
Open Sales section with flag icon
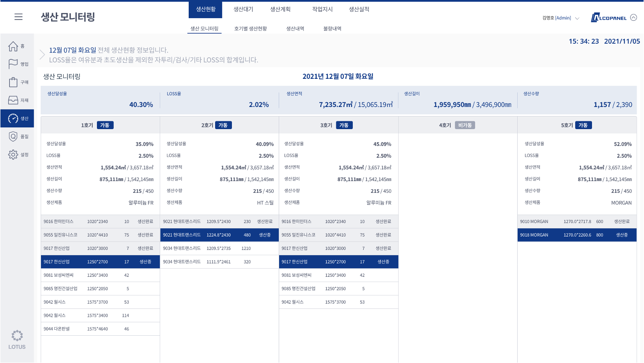[x=13, y=64]
